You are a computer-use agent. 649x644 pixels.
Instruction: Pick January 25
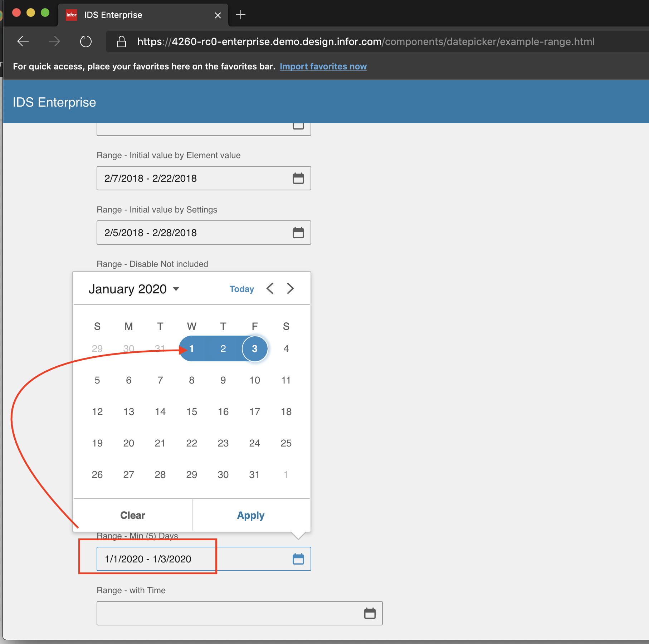pyautogui.click(x=286, y=443)
